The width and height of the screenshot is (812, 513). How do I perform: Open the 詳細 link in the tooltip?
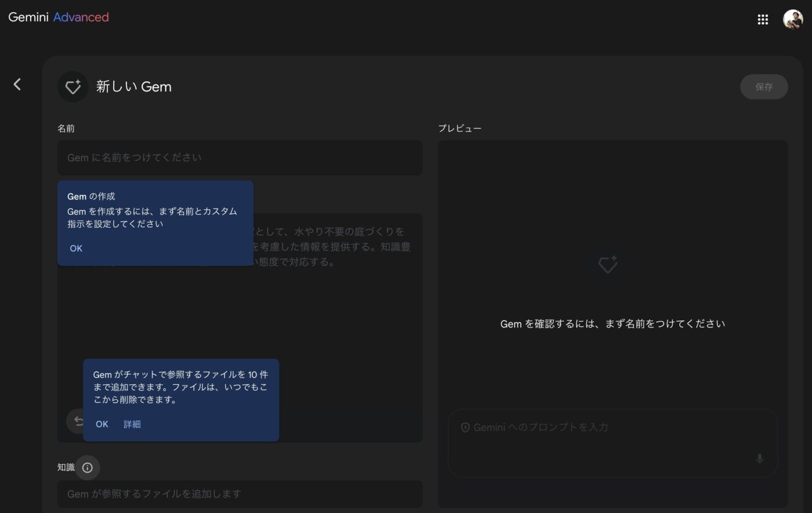pyautogui.click(x=132, y=424)
